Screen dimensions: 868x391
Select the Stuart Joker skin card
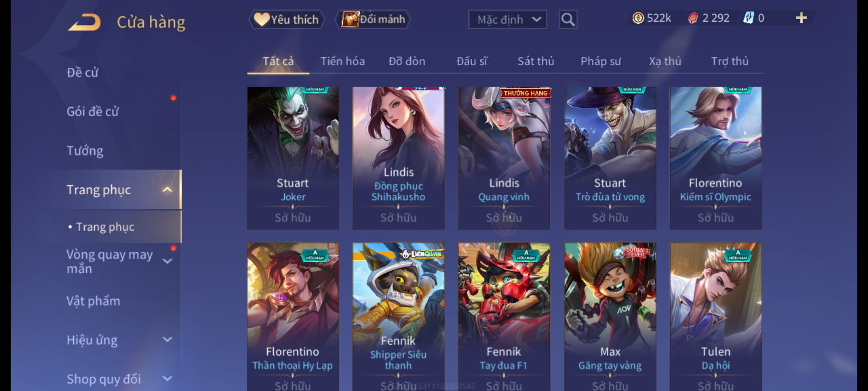pyautogui.click(x=293, y=158)
